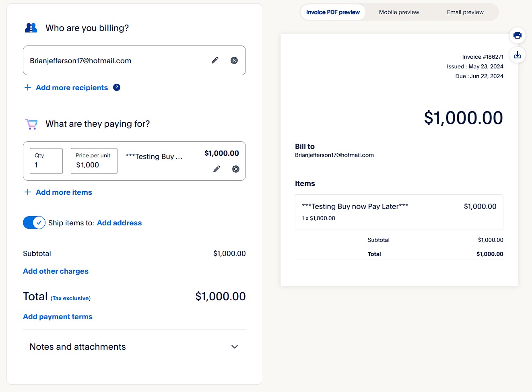Open Add other charges
The image size is (532, 392).
[56, 271]
